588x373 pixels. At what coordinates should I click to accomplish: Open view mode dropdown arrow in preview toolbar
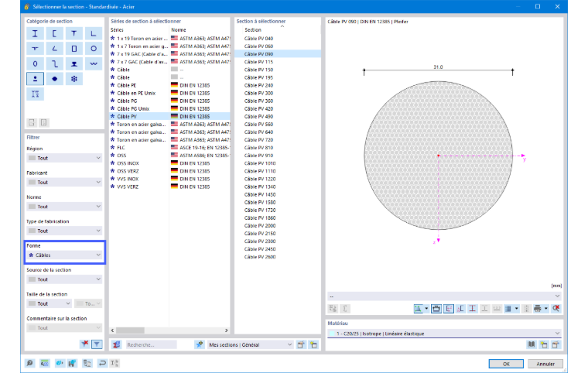[426, 309]
